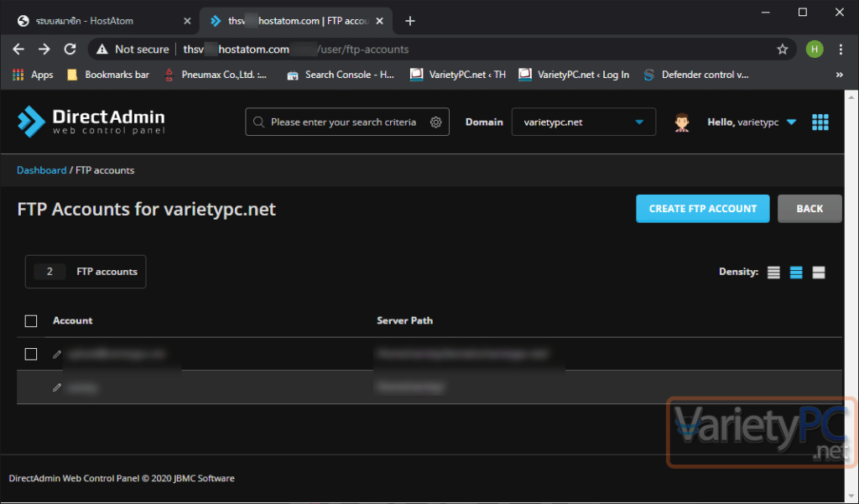Edit the FTP account beside the row checkbox
This screenshot has height=504, width=859.
57,355
